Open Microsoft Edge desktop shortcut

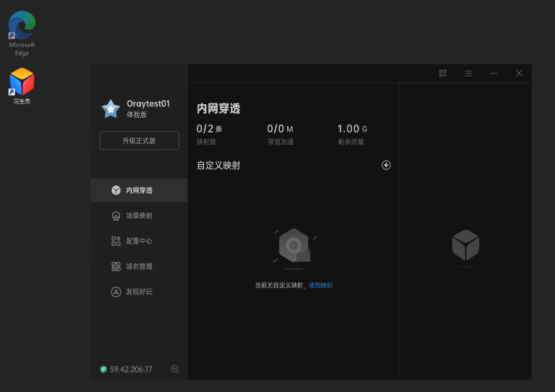(x=22, y=33)
